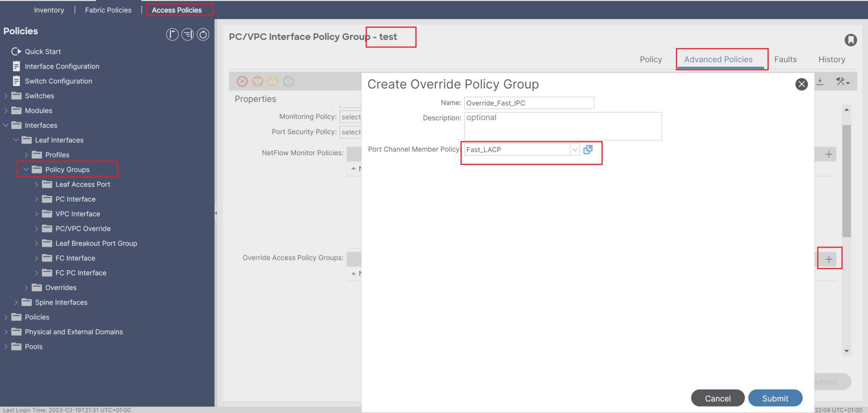The height and width of the screenshot is (413, 868).
Task: Switch to the Faults tab
Action: (x=785, y=59)
